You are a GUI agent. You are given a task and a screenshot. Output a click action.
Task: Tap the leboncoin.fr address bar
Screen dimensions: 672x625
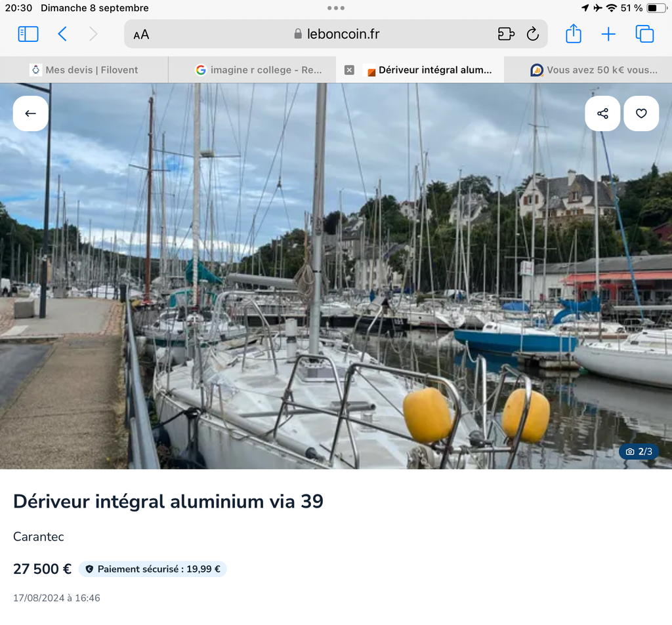[x=336, y=34]
